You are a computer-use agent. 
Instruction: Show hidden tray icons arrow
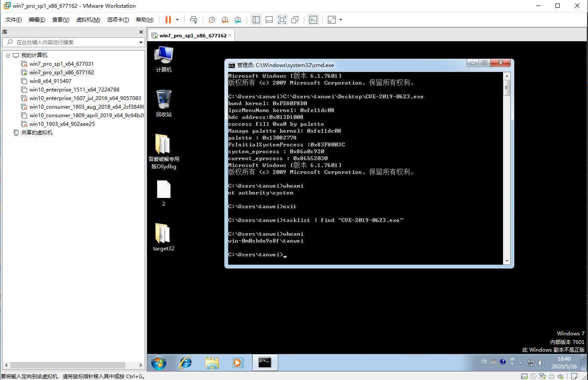(x=521, y=363)
